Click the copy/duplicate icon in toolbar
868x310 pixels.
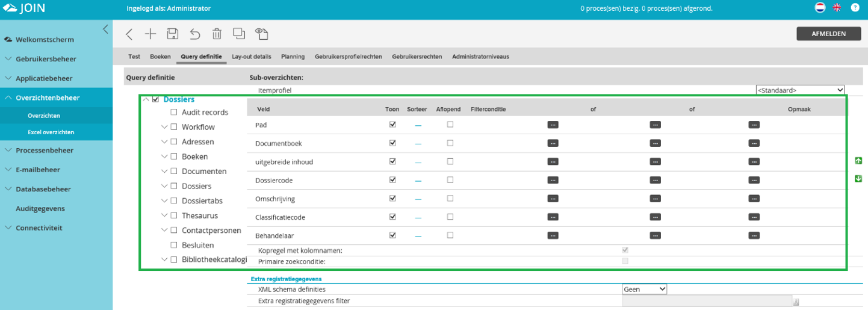tap(239, 34)
